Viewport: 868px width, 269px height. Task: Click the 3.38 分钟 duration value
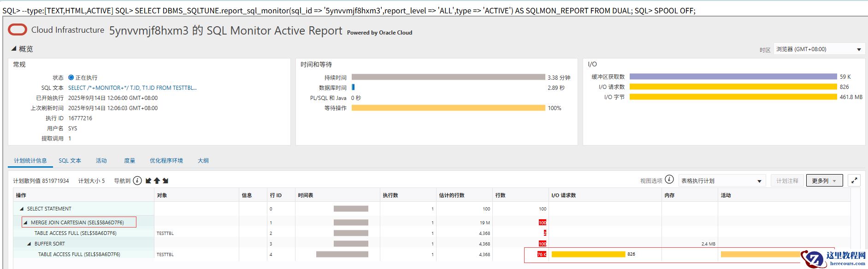[559, 77]
